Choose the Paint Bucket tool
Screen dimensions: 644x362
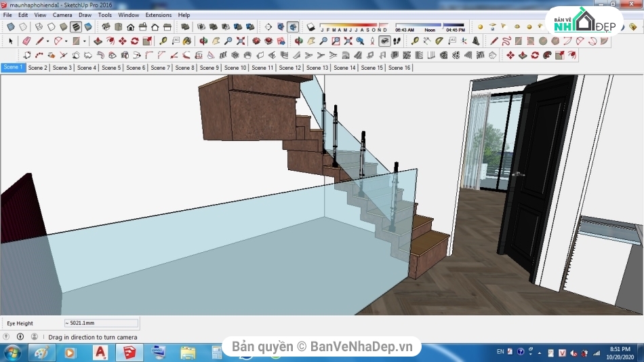coord(187,41)
